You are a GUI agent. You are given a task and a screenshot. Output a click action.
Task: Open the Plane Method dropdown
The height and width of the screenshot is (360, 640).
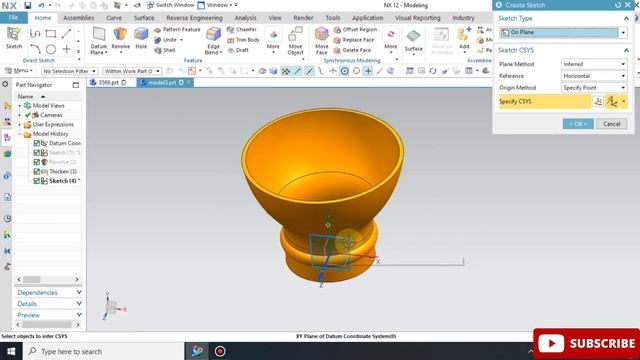[x=594, y=64]
